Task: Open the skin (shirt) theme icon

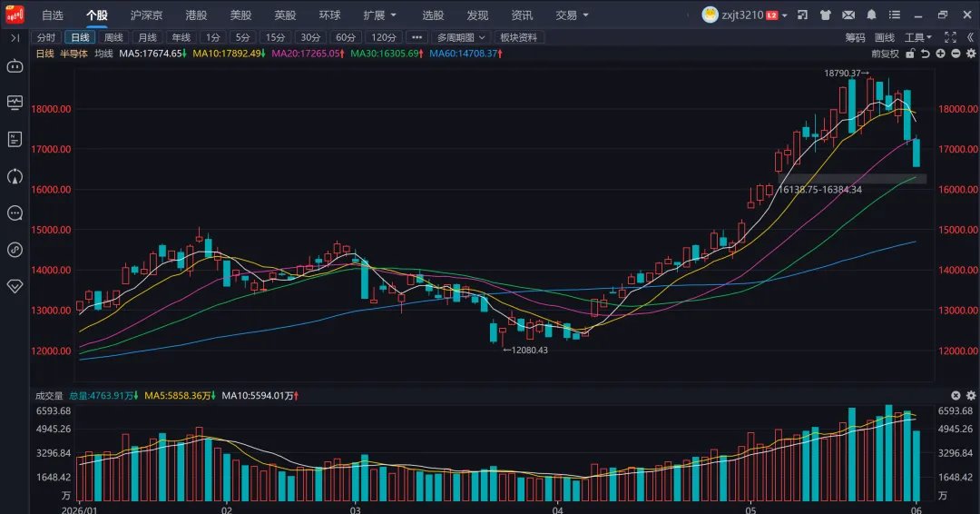Action: (826, 15)
